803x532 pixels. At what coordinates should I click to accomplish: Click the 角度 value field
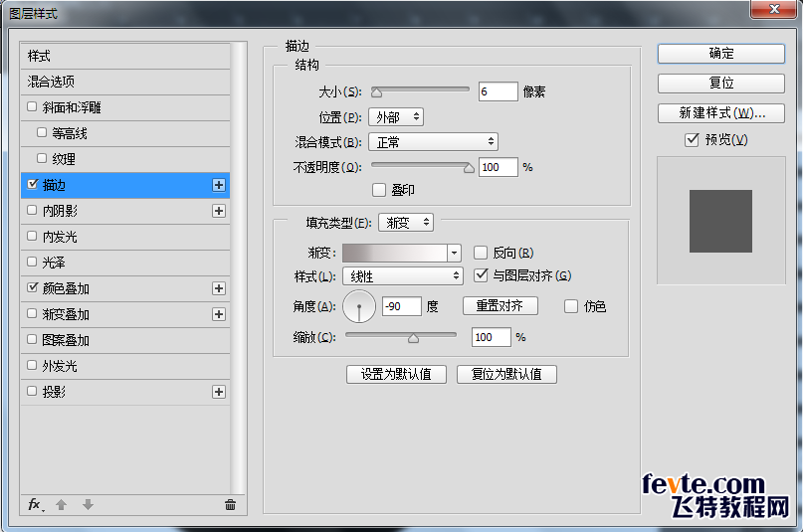click(402, 306)
